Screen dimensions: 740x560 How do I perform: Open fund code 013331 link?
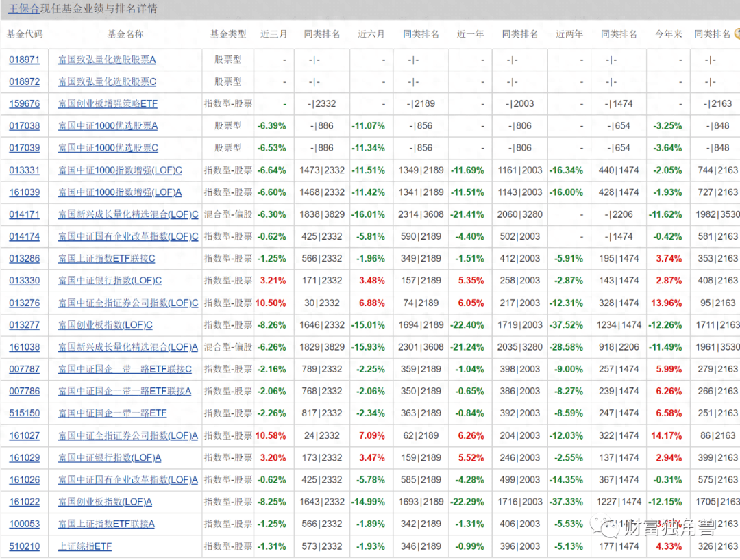[x=25, y=170]
